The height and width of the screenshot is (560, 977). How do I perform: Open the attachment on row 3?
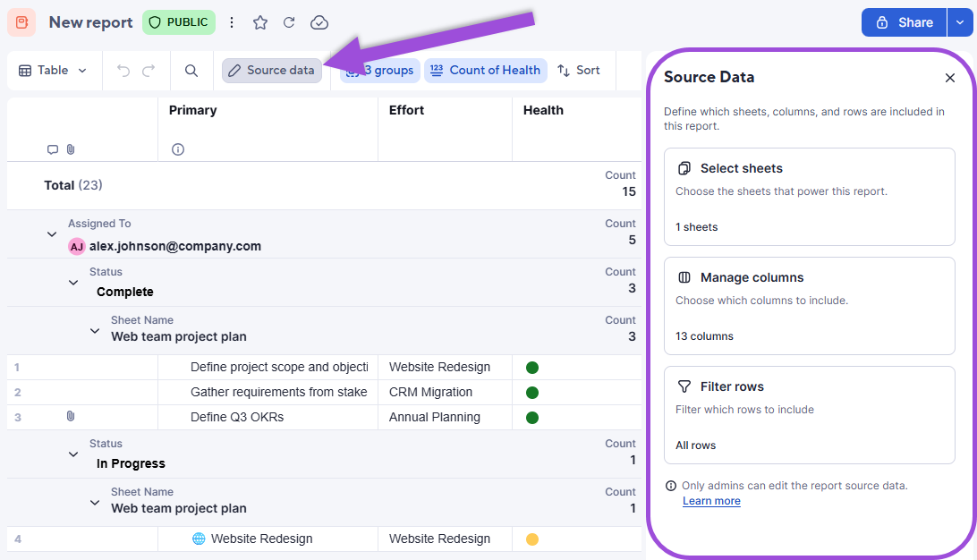71,416
